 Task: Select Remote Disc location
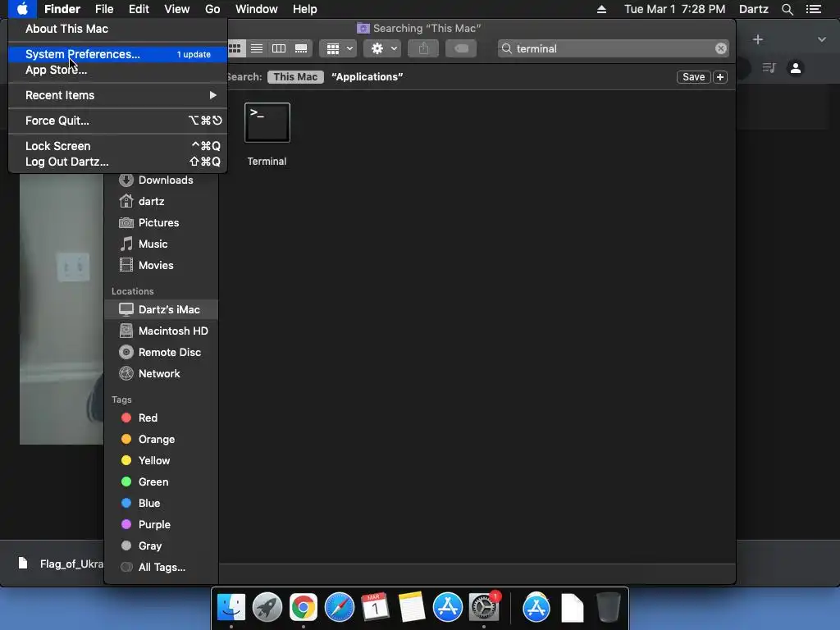(x=162, y=353)
